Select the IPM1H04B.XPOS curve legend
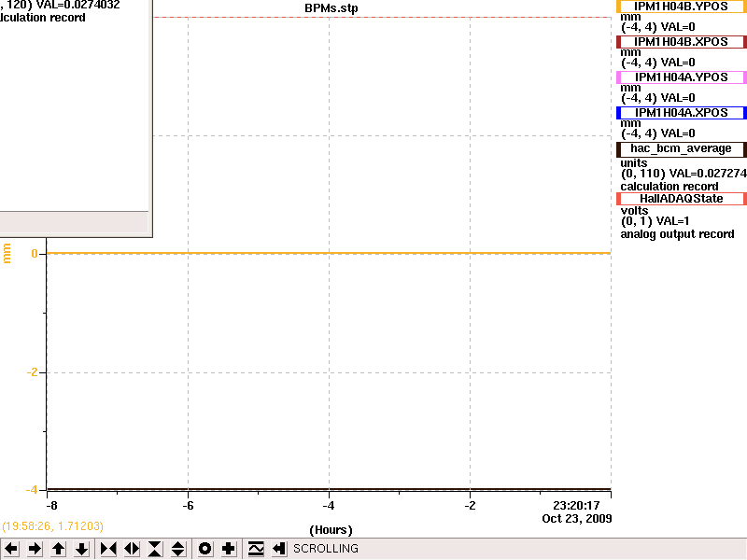This screenshot has width=747, height=560. click(x=682, y=42)
